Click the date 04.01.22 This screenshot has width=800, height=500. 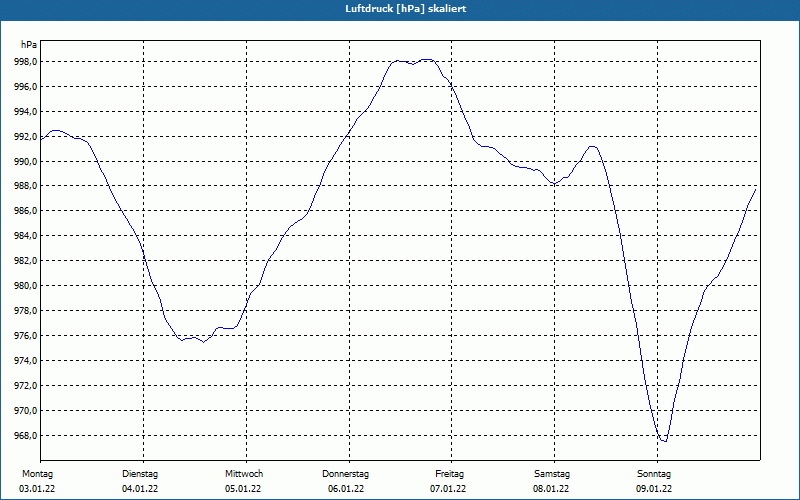coord(140,489)
